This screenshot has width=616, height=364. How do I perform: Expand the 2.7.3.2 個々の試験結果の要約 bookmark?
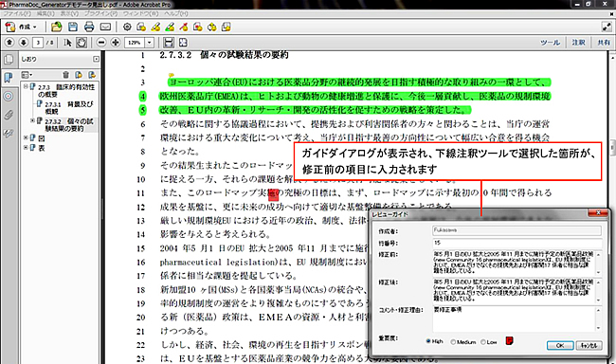tap(32, 120)
